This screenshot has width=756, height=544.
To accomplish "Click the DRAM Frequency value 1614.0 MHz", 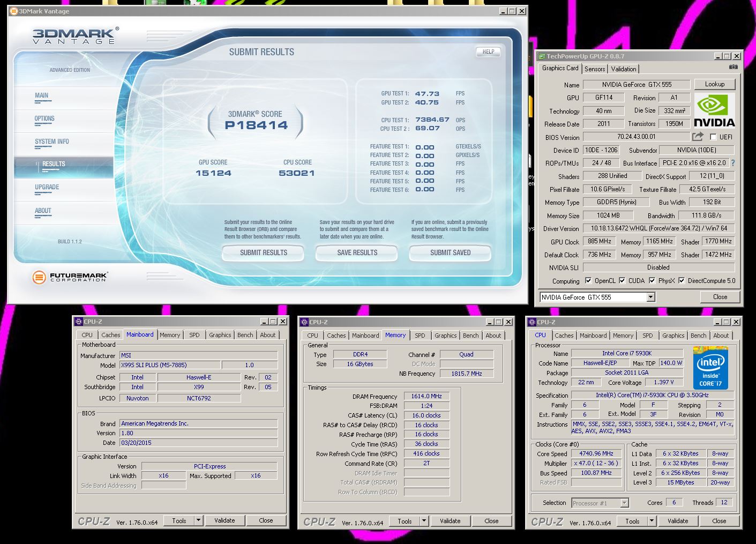I will pos(426,396).
